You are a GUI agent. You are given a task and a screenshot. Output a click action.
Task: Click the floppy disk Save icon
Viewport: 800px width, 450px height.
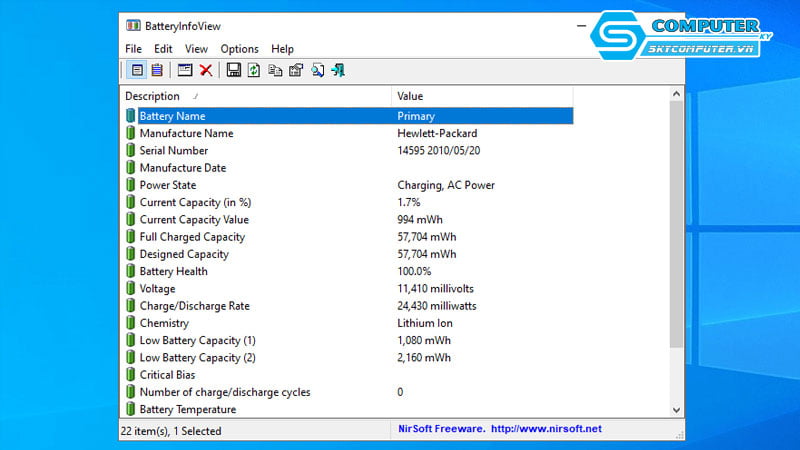tap(233, 70)
